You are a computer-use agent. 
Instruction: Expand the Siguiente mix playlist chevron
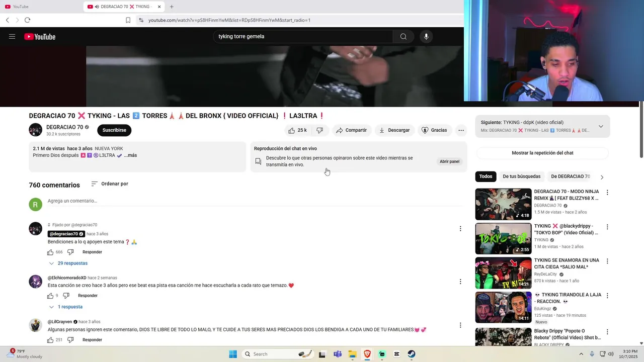[601, 126]
